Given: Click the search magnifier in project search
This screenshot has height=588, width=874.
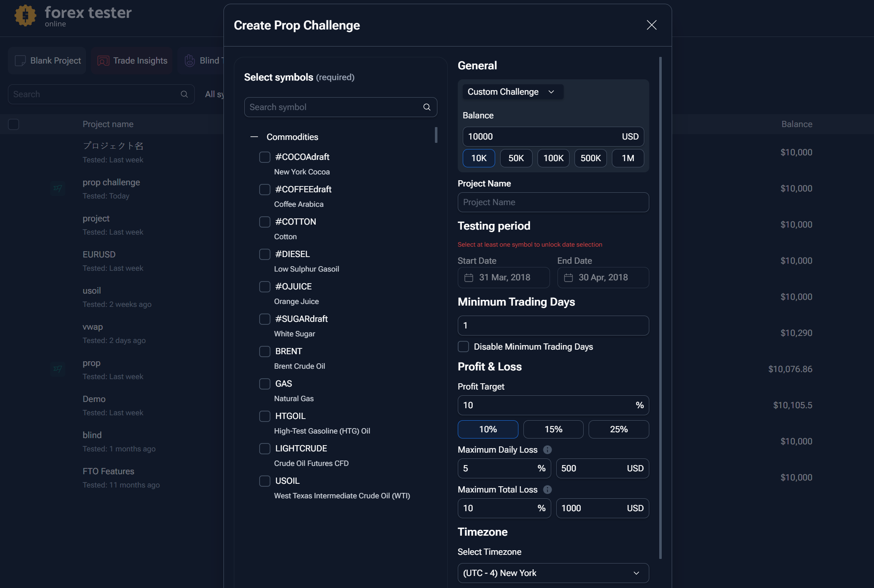Looking at the screenshot, I should point(184,94).
